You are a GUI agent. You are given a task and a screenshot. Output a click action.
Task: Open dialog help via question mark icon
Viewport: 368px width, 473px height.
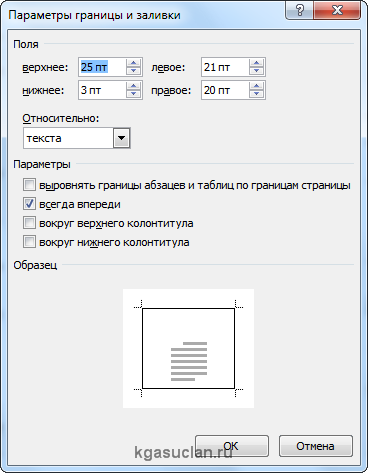pos(300,10)
